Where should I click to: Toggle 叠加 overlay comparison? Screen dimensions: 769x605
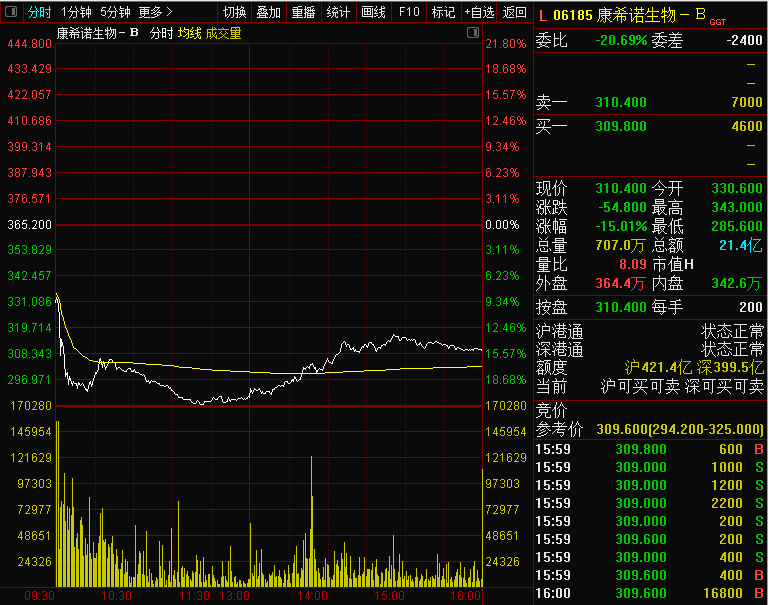pyautogui.click(x=268, y=13)
